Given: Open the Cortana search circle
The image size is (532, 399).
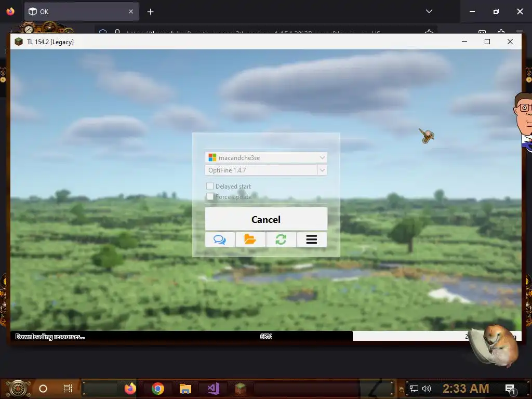Looking at the screenshot, I should click(x=43, y=389).
